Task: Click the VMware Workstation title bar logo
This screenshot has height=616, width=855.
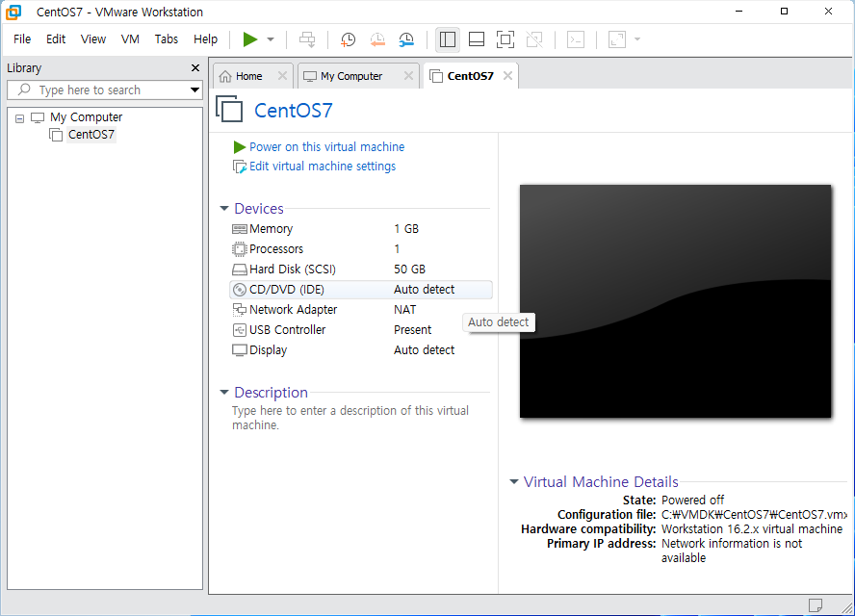Action: tap(14, 12)
